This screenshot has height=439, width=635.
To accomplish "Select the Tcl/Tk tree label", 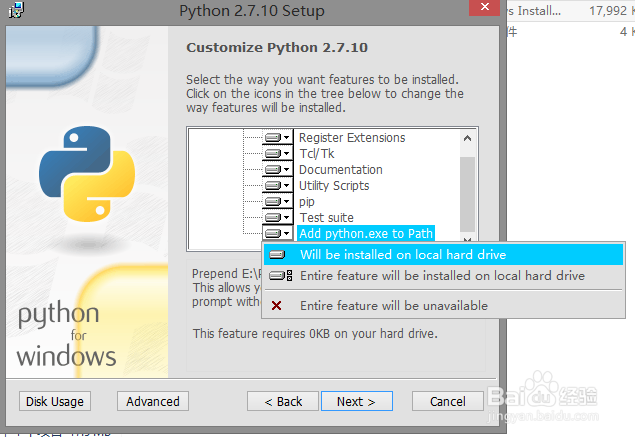I will (317, 153).
